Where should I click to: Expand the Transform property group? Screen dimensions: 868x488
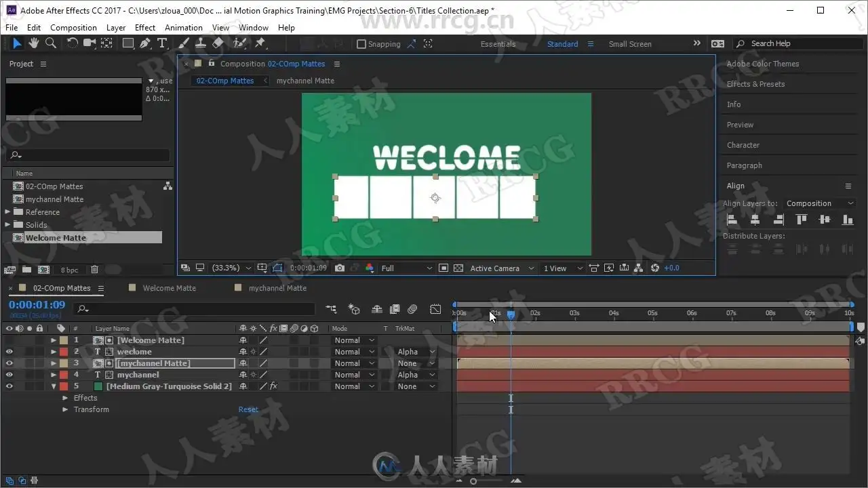pyautogui.click(x=65, y=409)
